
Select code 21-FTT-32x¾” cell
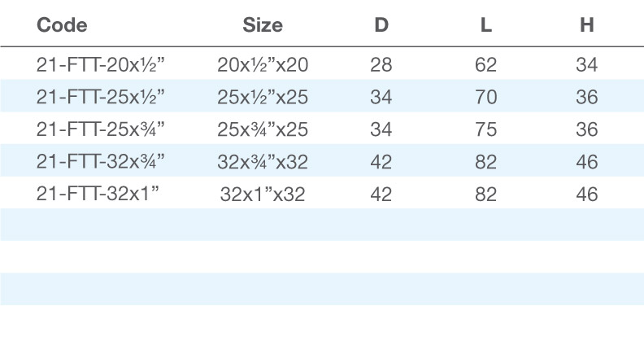(x=100, y=161)
